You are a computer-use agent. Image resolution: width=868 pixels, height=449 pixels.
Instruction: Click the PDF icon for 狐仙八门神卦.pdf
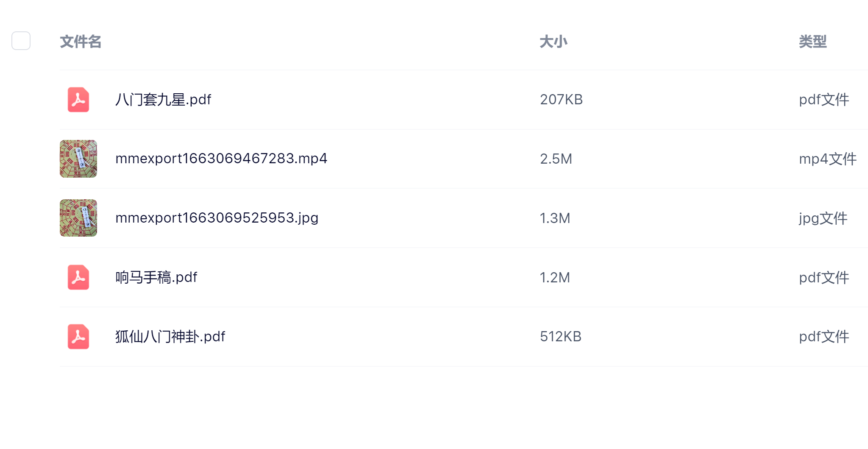click(78, 337)
